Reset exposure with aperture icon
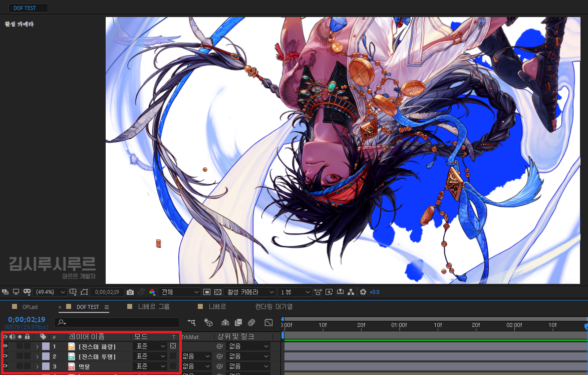This screenshot has width=588, height=375. tap(363, 292)
